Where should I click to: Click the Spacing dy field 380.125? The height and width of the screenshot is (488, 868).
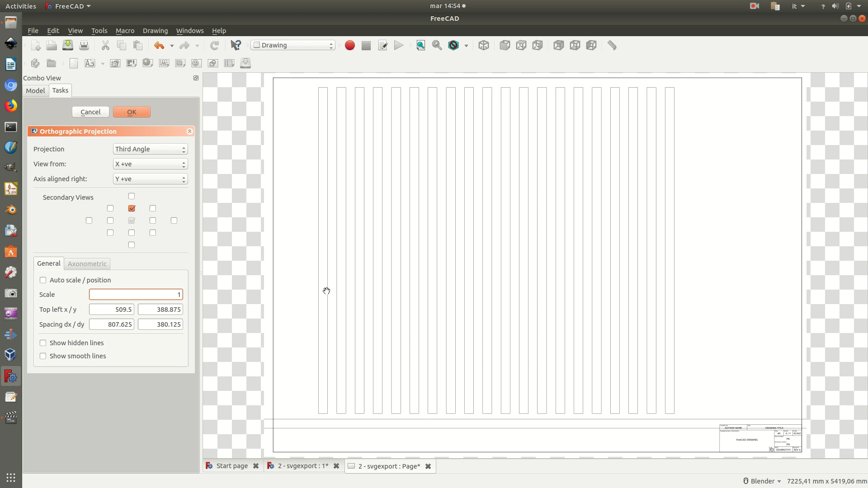(160, 324)
